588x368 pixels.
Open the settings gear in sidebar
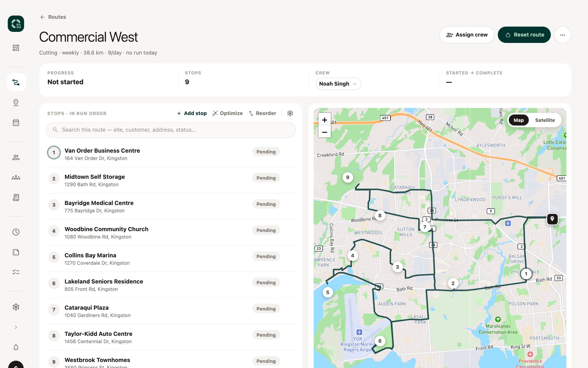click(16, 307)
